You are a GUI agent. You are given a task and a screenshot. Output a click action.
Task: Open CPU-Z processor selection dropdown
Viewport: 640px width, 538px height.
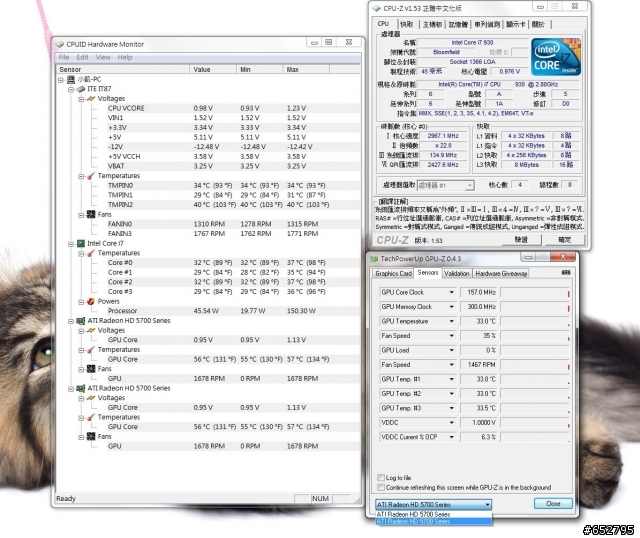click(470, 185)
